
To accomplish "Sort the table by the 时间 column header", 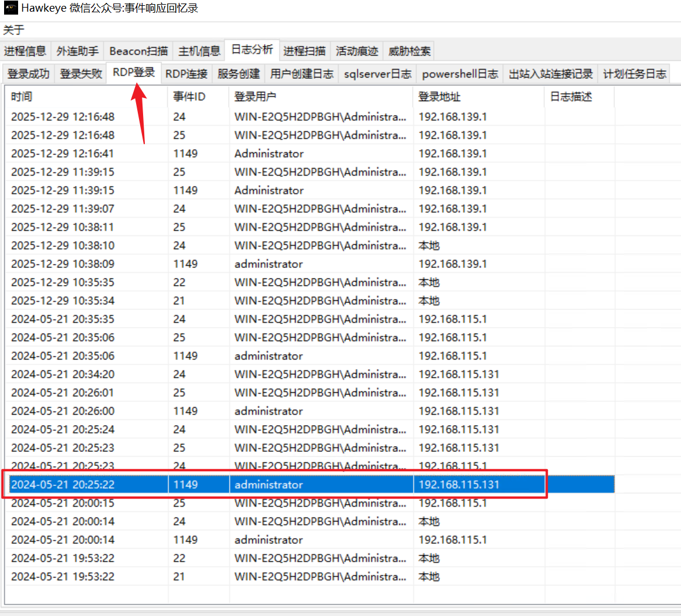I will (88, 97).
